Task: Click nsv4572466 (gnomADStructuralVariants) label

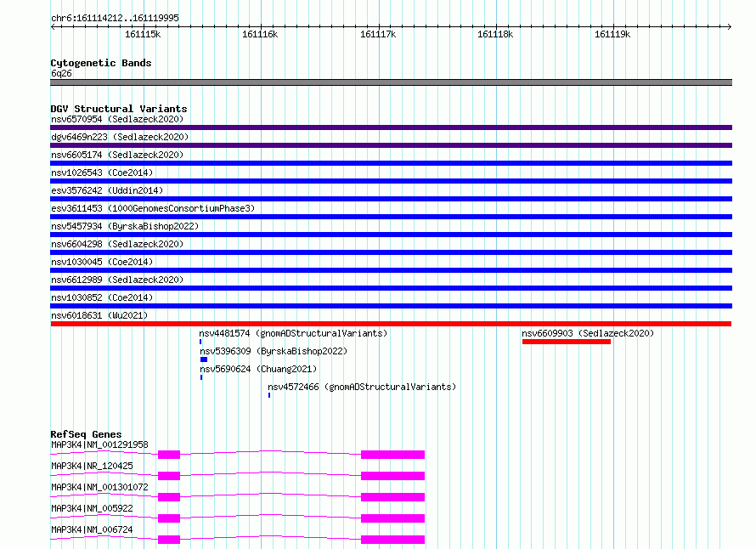Action: [x=362, y=387]
